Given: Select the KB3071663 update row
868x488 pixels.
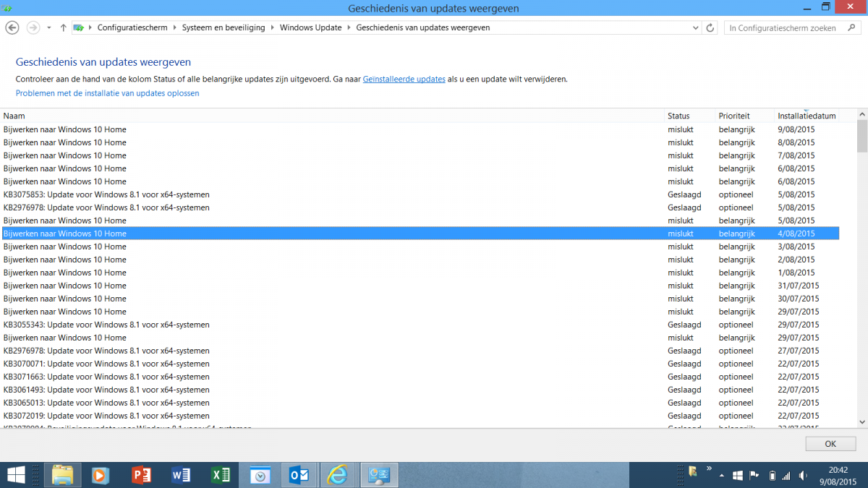Looking at the screenshot, I should point(420,377).
